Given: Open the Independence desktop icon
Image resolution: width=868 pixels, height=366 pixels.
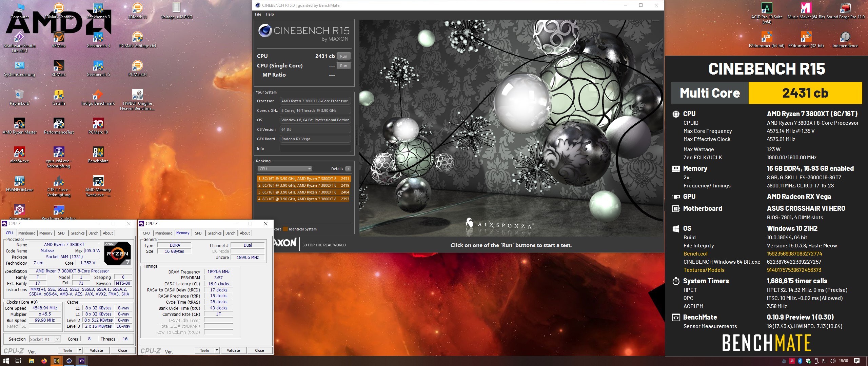Looking at the screenshot, I should 845,39.
